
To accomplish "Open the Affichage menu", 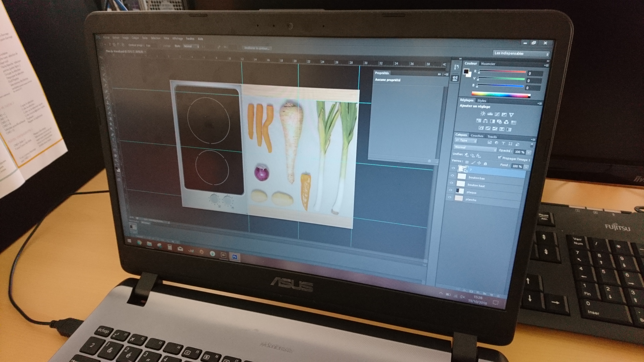I will pos(177,39).
